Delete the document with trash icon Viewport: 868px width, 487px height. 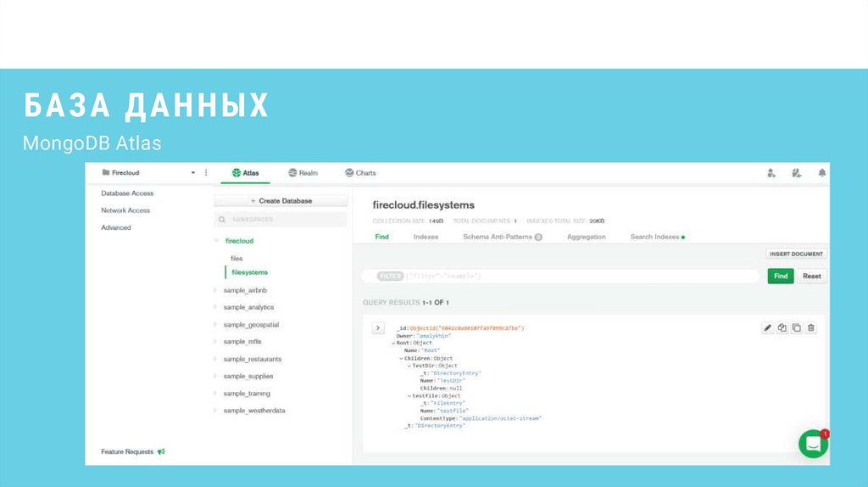(811, 327)
